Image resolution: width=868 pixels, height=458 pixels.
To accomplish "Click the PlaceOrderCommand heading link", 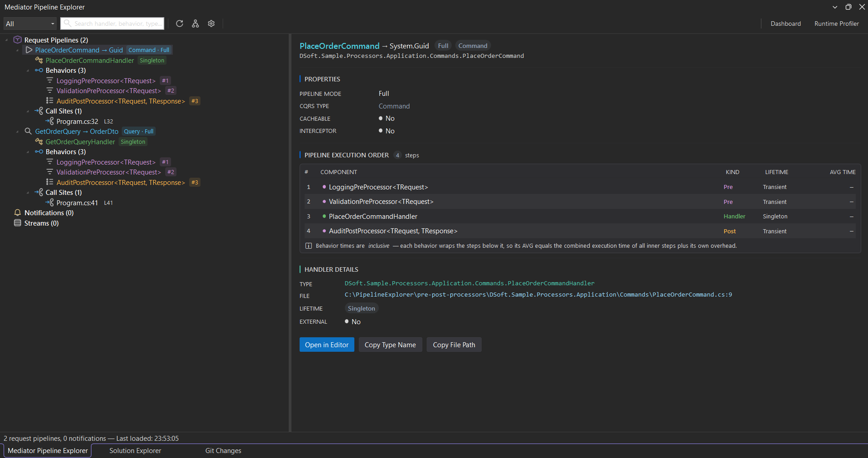I will tap(339, 46).
